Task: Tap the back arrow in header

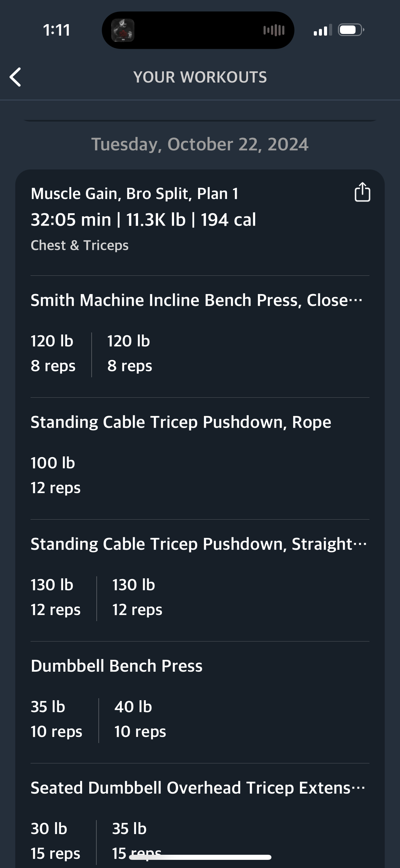Action: coord(16,77)
